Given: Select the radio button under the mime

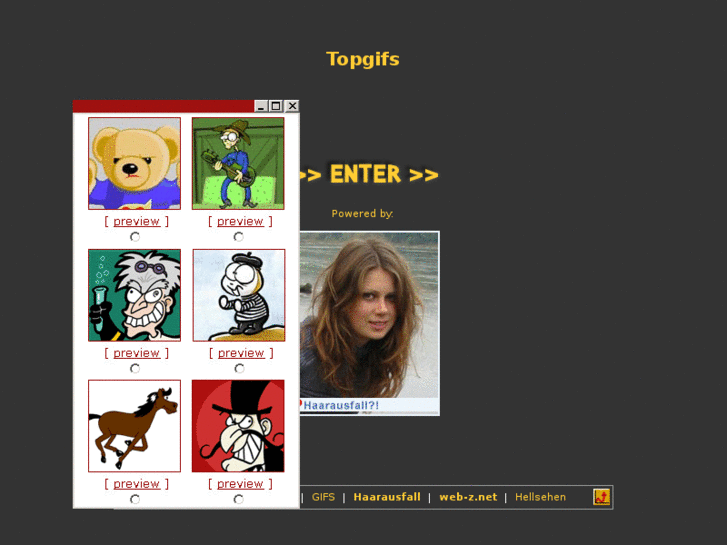Looking at the screenshot, I should click(x=239, y=368).
